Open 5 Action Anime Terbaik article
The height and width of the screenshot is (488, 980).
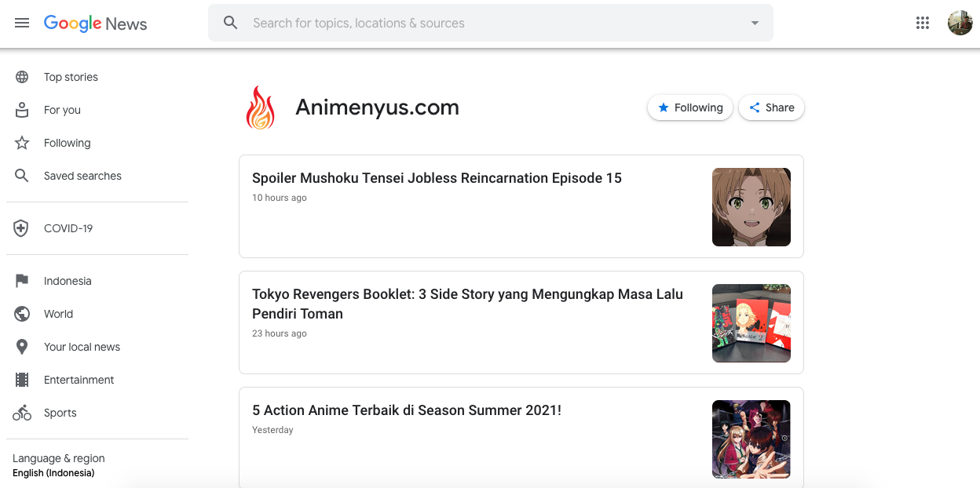(x=407, y=410)
